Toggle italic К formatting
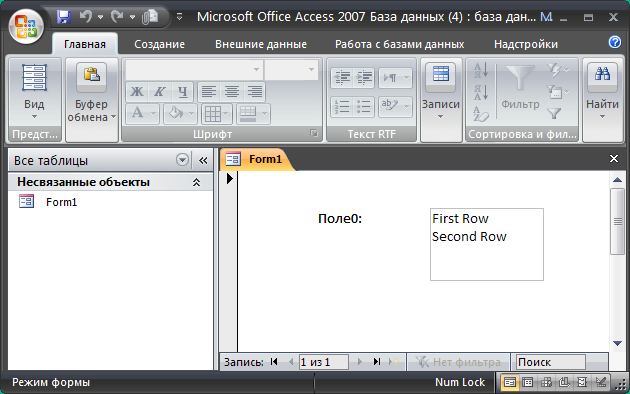This screenshot has height=394, width=630. click(160, 92)
